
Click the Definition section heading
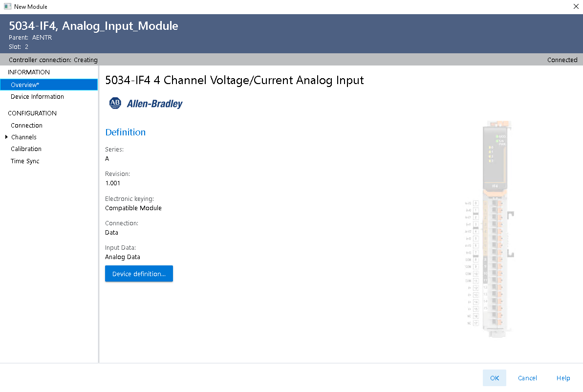coord(125,132)
